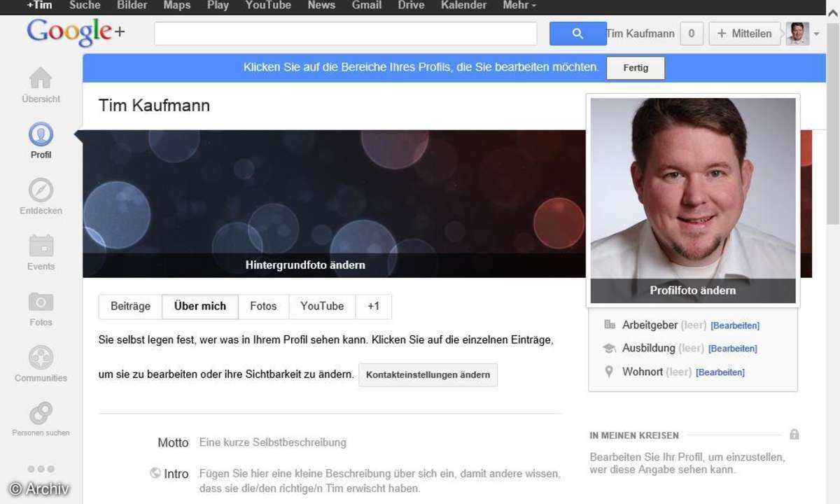Click the Ausbildung graduation cap icon
The image size is (840, 504).
(x=609, y=348)
